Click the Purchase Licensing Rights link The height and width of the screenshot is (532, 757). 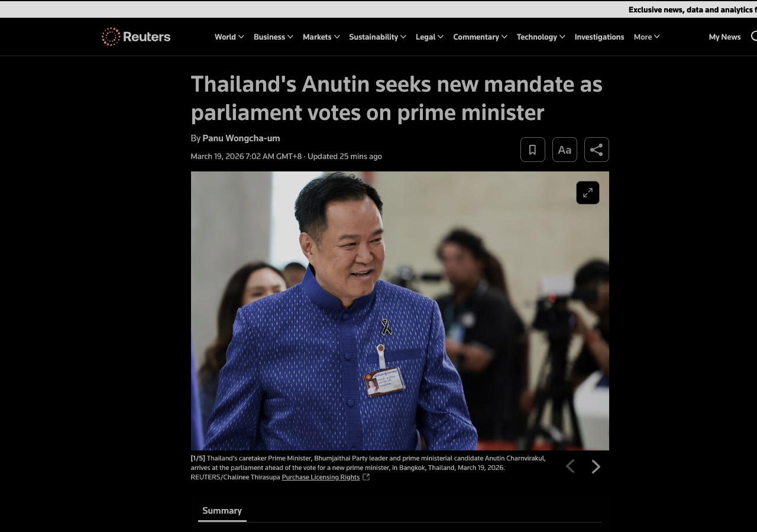[x=321, y=477]
